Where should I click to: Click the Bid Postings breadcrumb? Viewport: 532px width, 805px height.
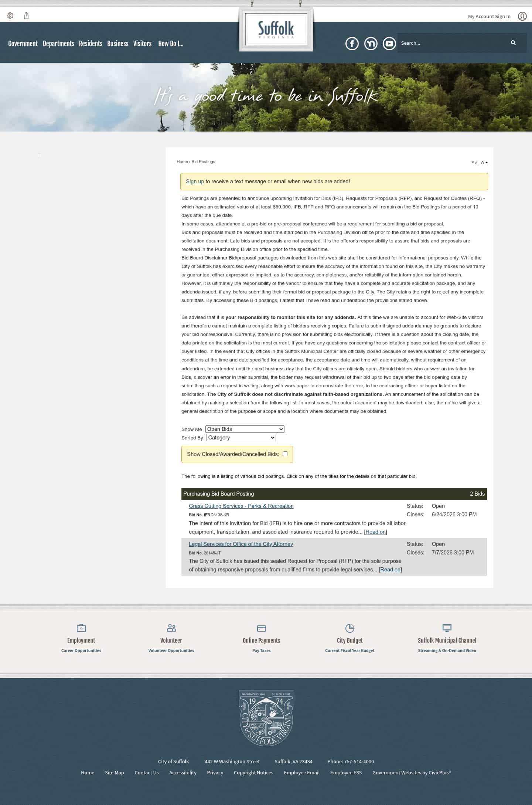(203, 162)
